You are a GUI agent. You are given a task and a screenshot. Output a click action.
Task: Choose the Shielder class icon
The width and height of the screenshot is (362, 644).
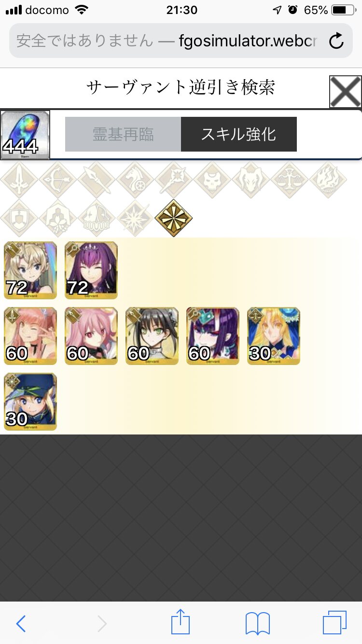tap(19, 218)
